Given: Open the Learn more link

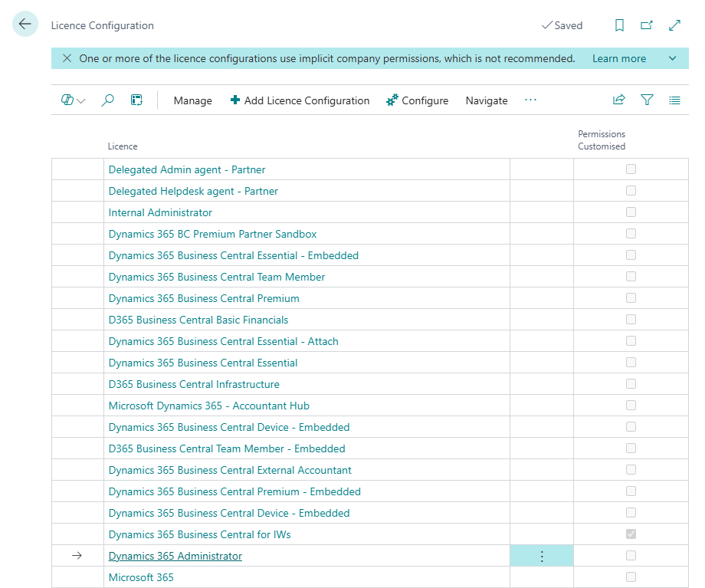Looking at the screenshot, I should (618, 58).
